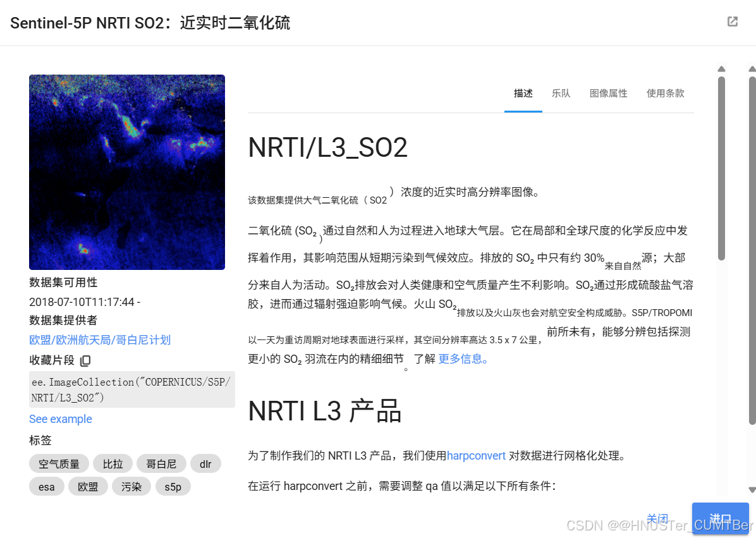
Task: Switch to the 乐队 tab
Action: coord(561,94)
